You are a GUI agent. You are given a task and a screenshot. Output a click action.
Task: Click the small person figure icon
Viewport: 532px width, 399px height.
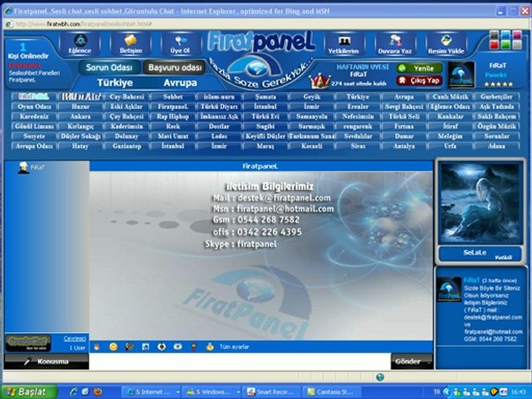click(194, 347)
